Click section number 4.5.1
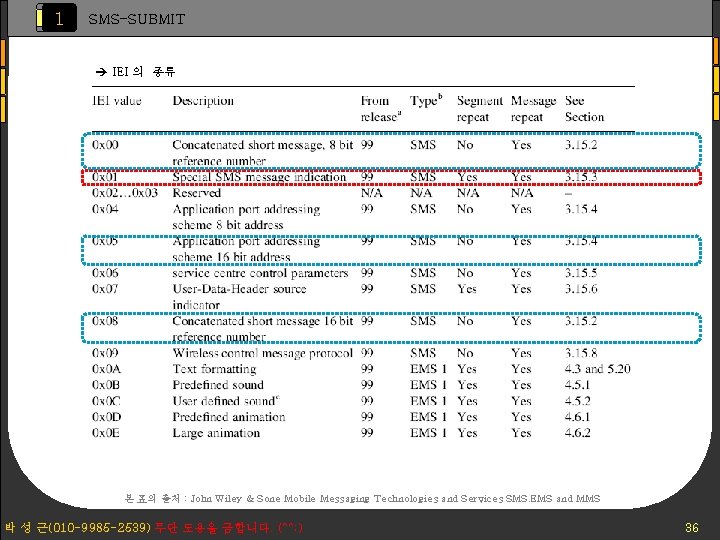The height and width of the screenshot is (540, 720). [577, 385]
